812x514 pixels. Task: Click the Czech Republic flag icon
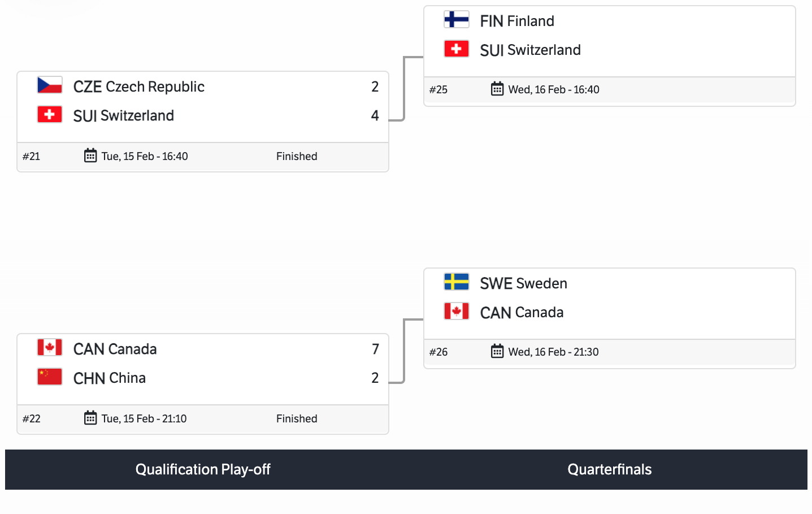point(50,85)
